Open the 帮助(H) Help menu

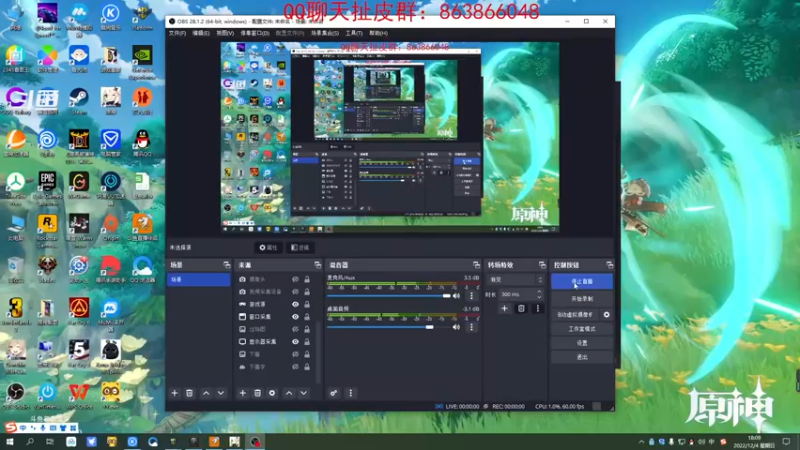tap(378, 33)
